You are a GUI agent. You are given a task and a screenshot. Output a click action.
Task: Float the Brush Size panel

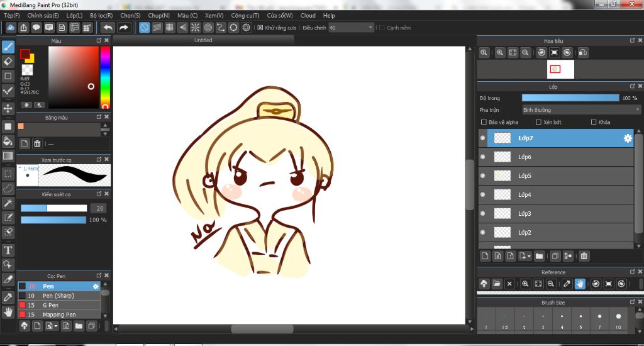pyautogui.click(x=633, y=302)
